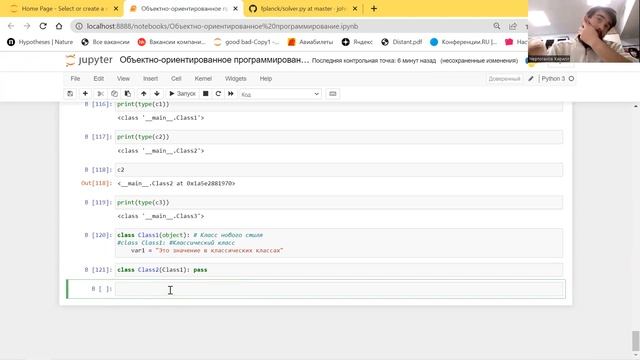Restart kernel and run all icon

[x=231, y=94]
